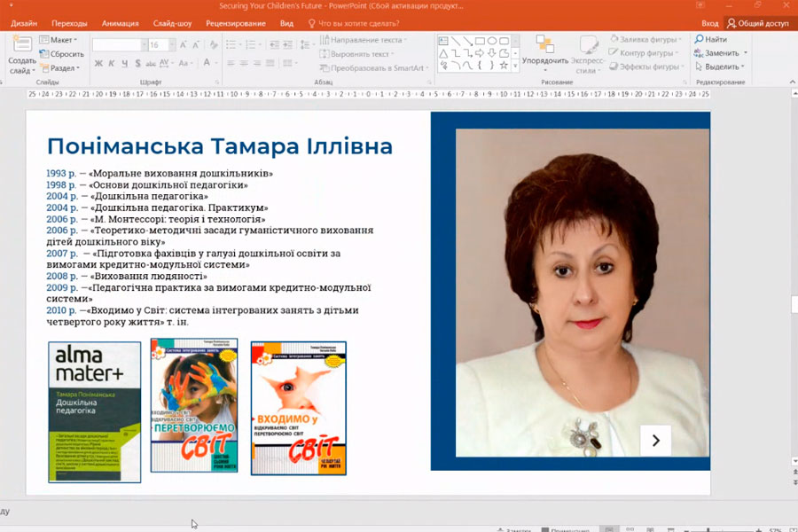This screenshot has width=798, height=532.
Task: Expand the Раздел (Section) dropdown
Action: point(62,68)
